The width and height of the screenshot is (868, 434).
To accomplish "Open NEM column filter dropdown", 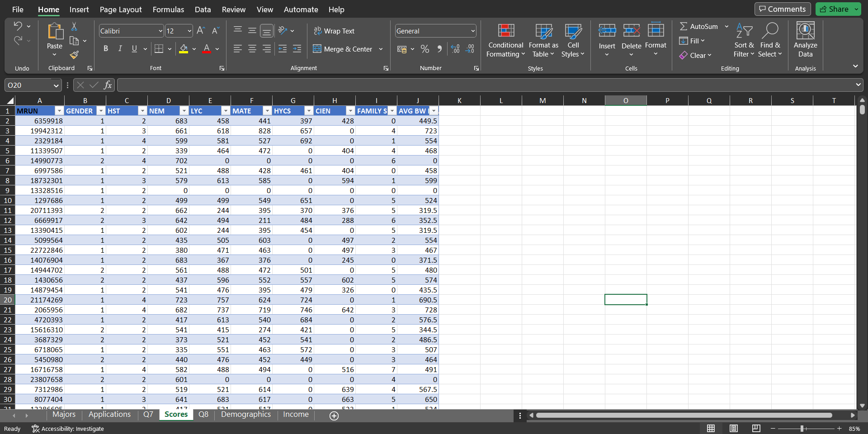I will pyautogui.click(x=184, y=111).
